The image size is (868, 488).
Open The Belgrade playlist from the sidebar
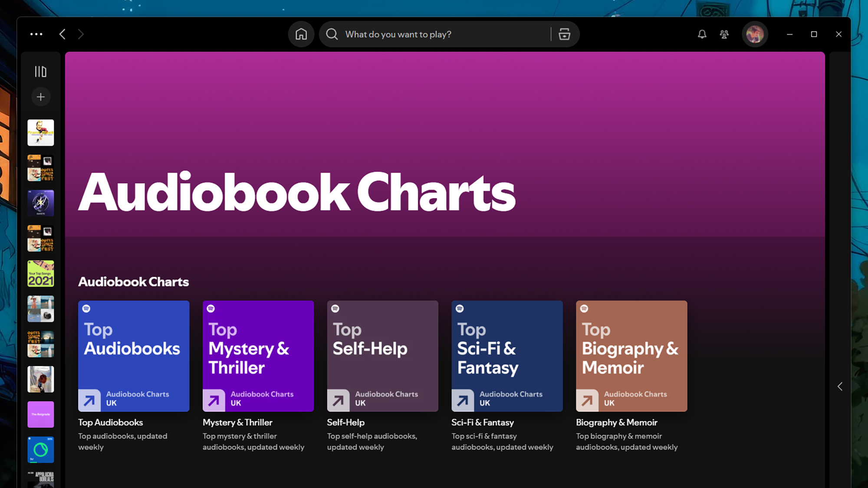[40, 414]
